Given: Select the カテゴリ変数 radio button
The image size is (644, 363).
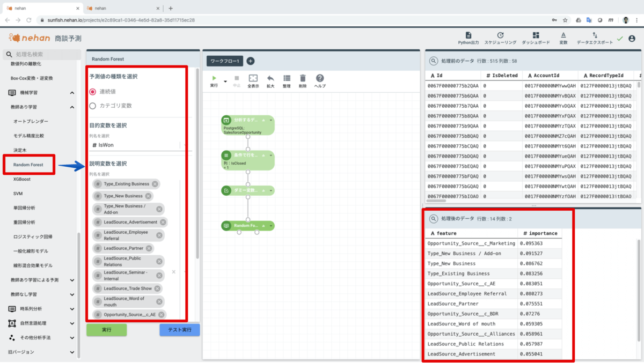Looking at the screenshot, I should tap(93, 106).
